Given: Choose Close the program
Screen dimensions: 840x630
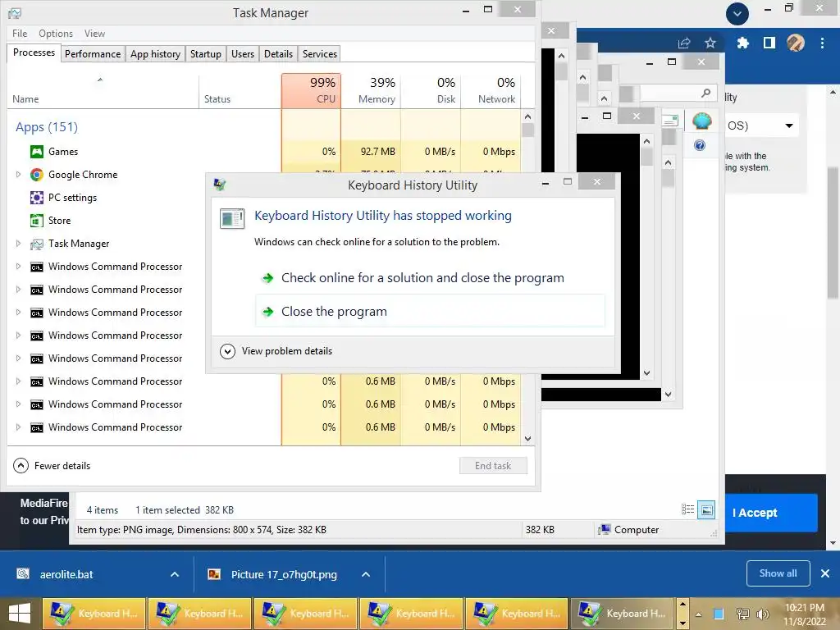Looking at the screenshot, I should (430, 311).
